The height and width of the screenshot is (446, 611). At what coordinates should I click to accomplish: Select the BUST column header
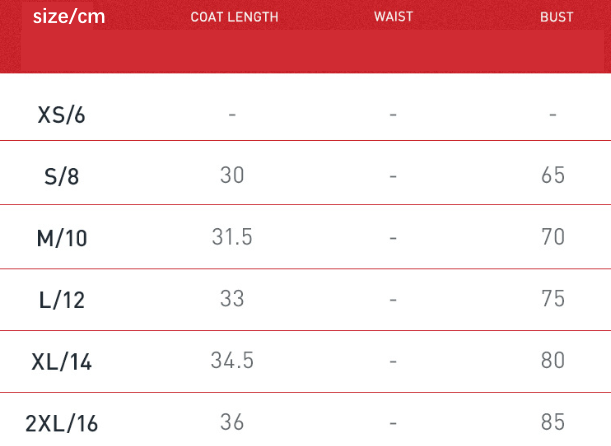(x=556, y=18)
